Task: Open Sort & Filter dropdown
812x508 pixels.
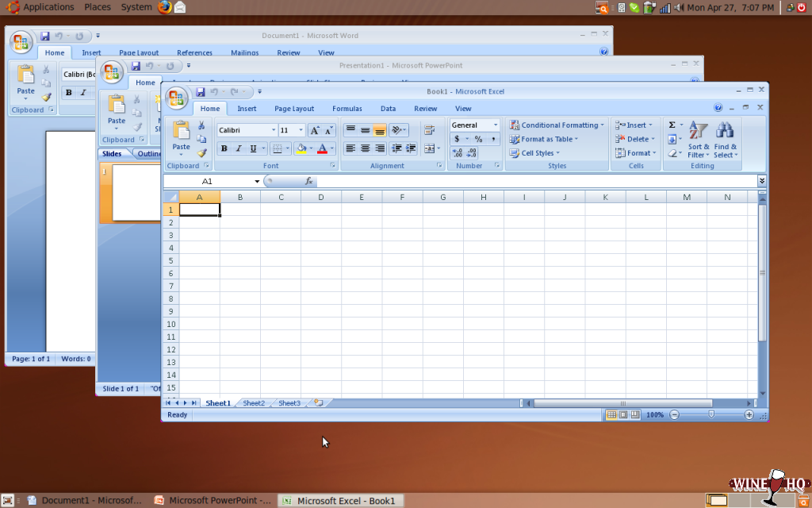Action: pyautogui.click(x=699, y=140)
